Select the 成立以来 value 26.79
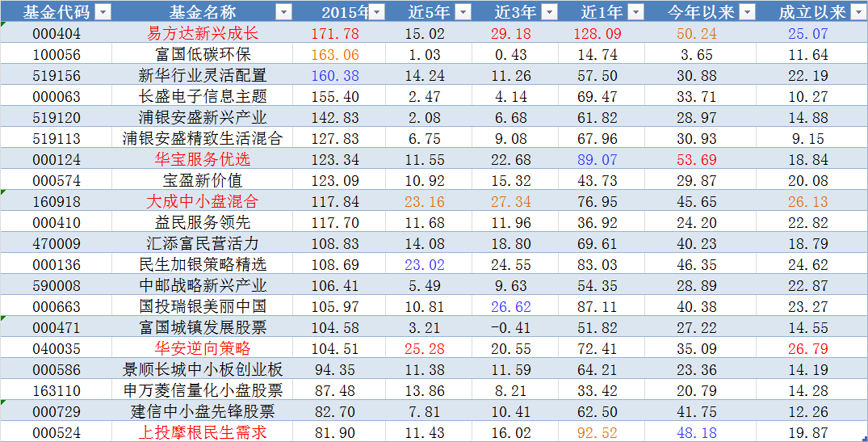Screen dimensions: 868x442 (808, 350)
